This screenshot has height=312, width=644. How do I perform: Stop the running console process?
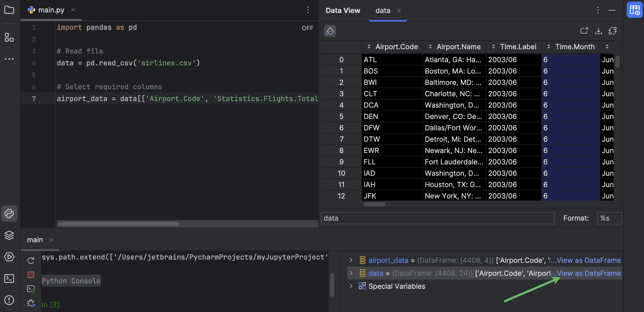click(31, 274)
